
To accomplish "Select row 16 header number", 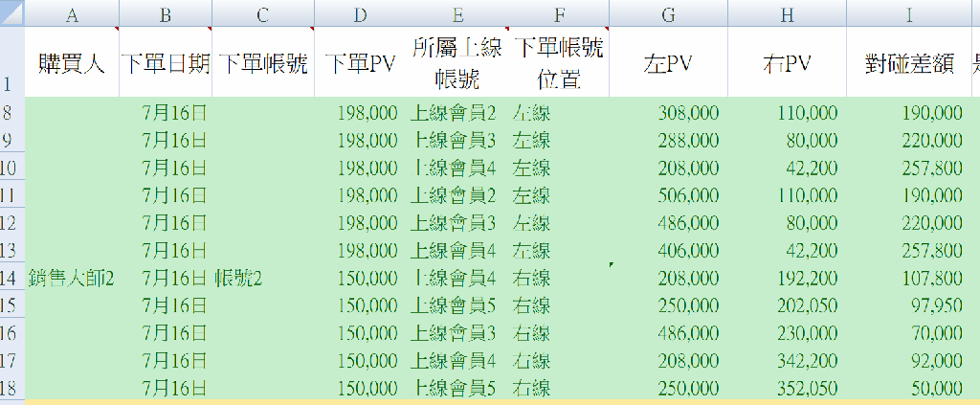I will [11, 332].
